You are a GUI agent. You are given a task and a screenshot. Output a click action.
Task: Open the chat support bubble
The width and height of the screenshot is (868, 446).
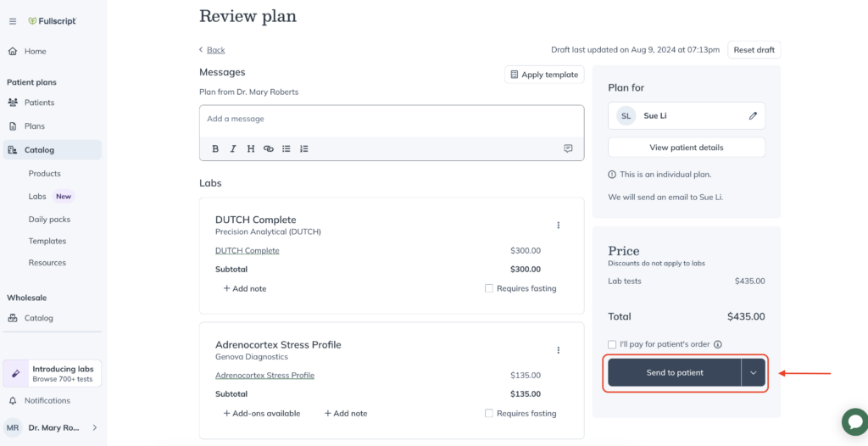tap(854, 422)
